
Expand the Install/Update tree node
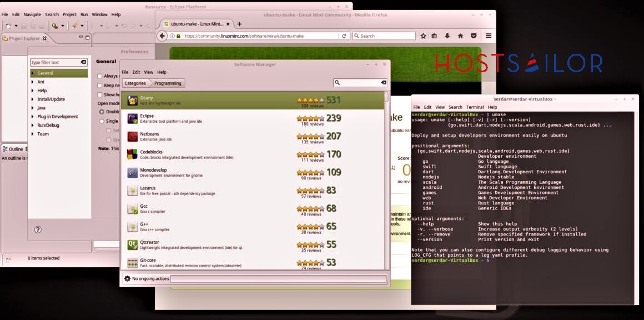[33, 99]
